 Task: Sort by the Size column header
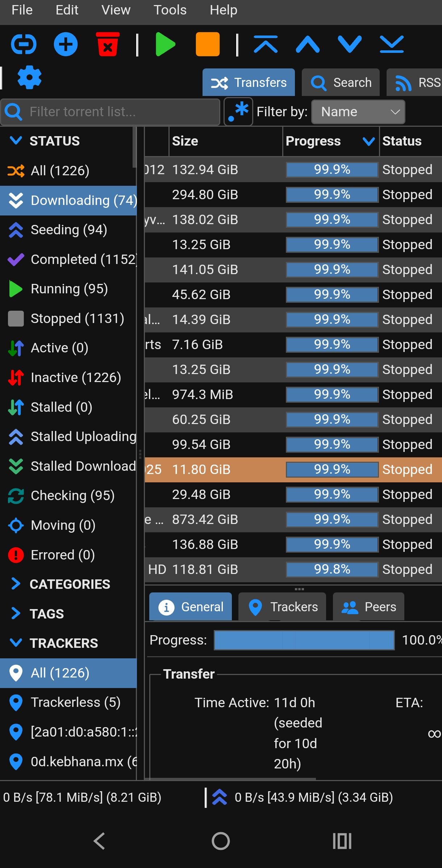click(x=225, y=141)
